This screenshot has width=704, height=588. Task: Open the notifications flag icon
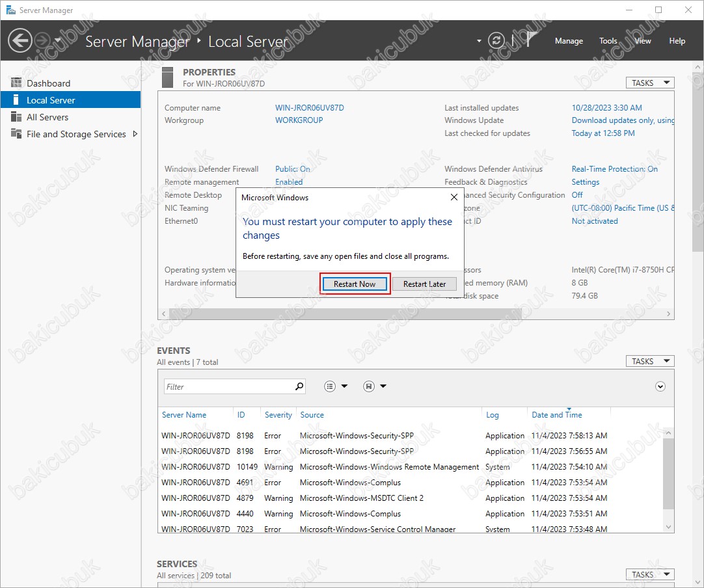pyautogui.click(x=531, y=40)
